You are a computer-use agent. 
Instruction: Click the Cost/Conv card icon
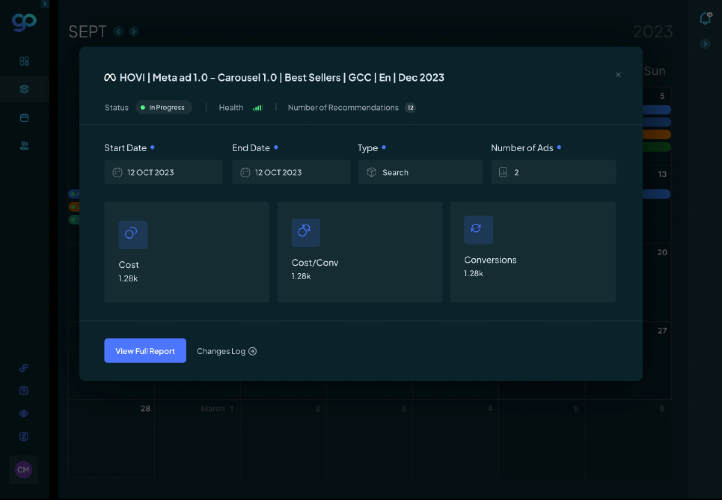[306, 233]
